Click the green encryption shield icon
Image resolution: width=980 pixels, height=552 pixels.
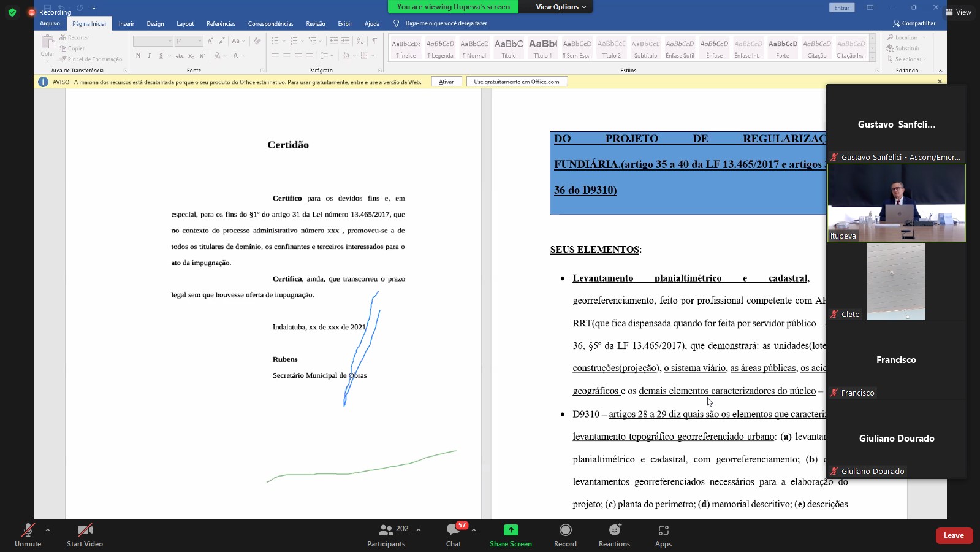click(12, 12)
